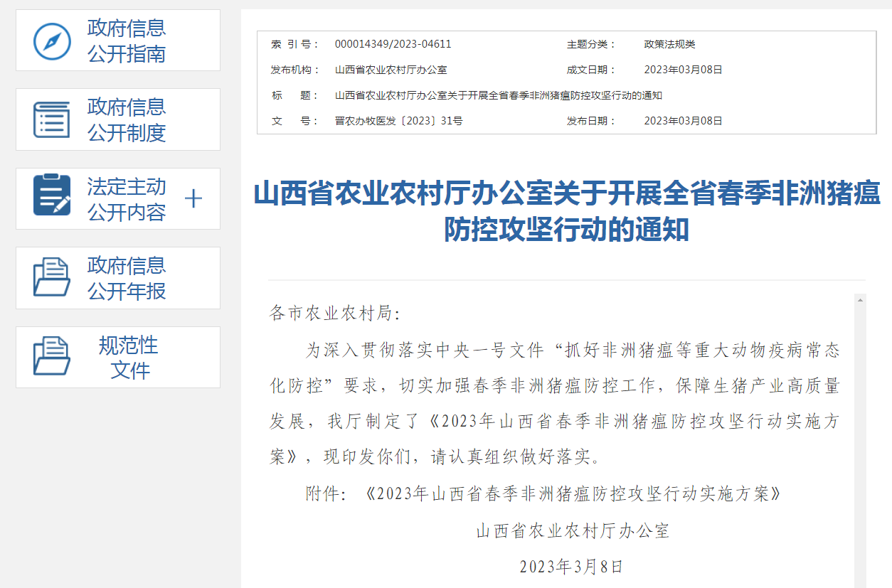Click the list icon beside 政府信息公开制度

(52, 119)
